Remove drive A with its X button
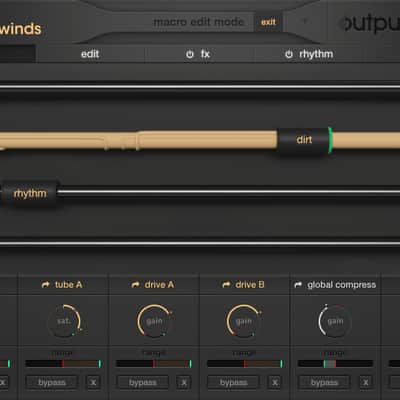This screenshot has width=400, height=400. click(x=184, y=383)
